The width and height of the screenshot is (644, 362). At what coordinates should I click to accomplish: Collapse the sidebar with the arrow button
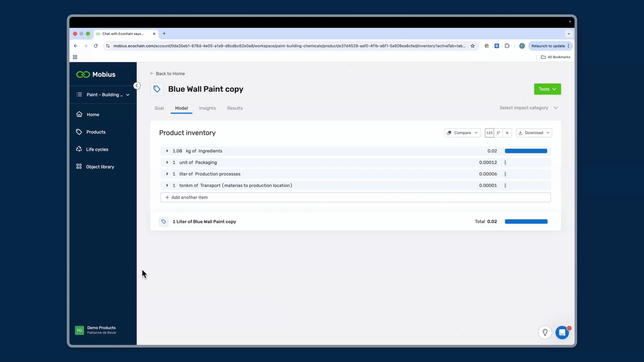coord(136,85)
